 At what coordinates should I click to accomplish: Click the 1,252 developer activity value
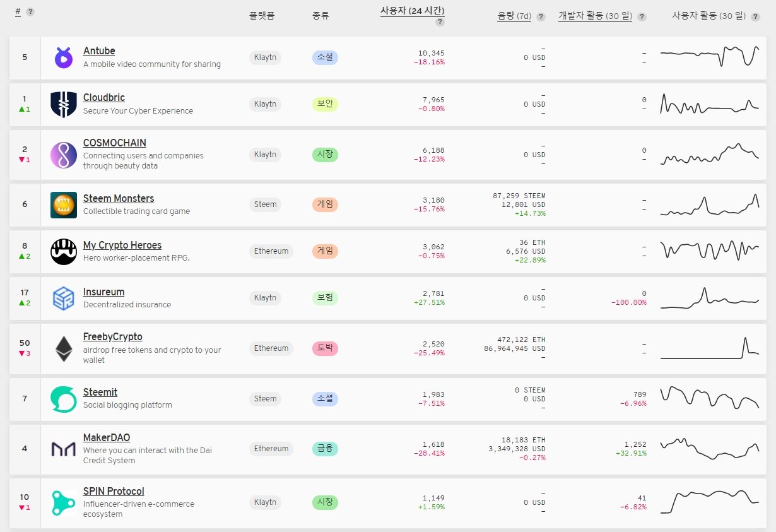[635, 445]
